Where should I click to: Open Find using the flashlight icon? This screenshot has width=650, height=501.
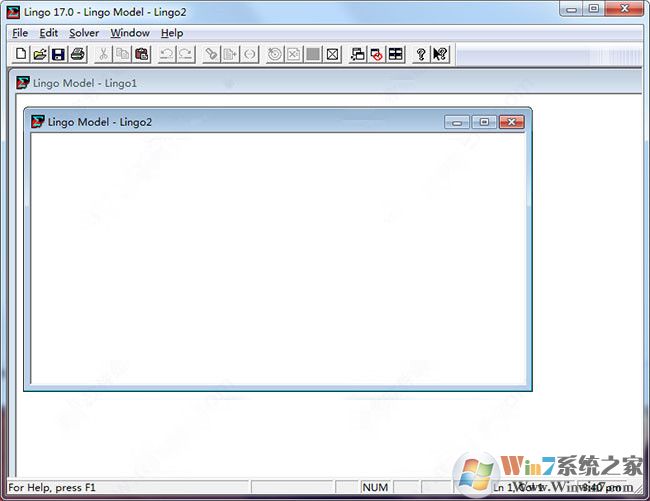pos(211,54)
